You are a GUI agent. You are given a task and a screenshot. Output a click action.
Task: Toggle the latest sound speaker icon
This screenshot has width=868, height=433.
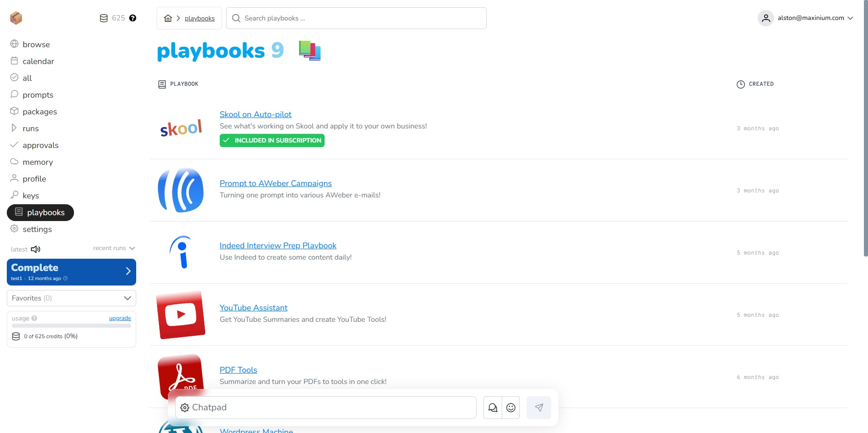click(x=36, y=249)
